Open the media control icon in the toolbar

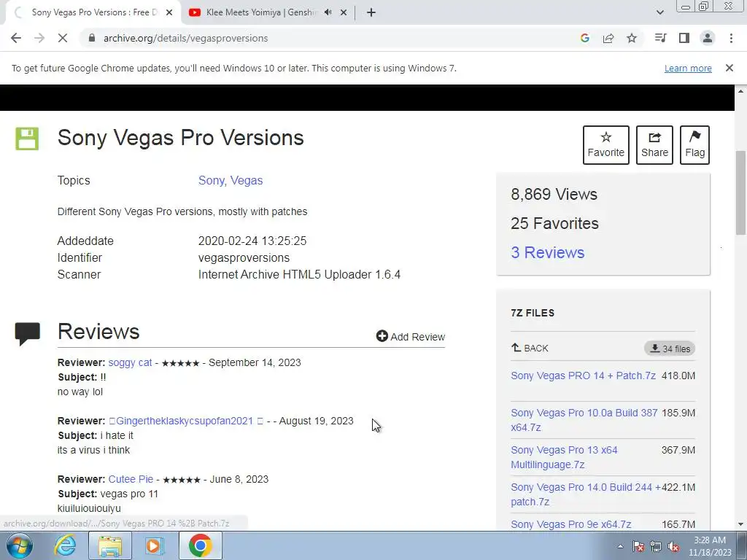click(x=661, y=38)
